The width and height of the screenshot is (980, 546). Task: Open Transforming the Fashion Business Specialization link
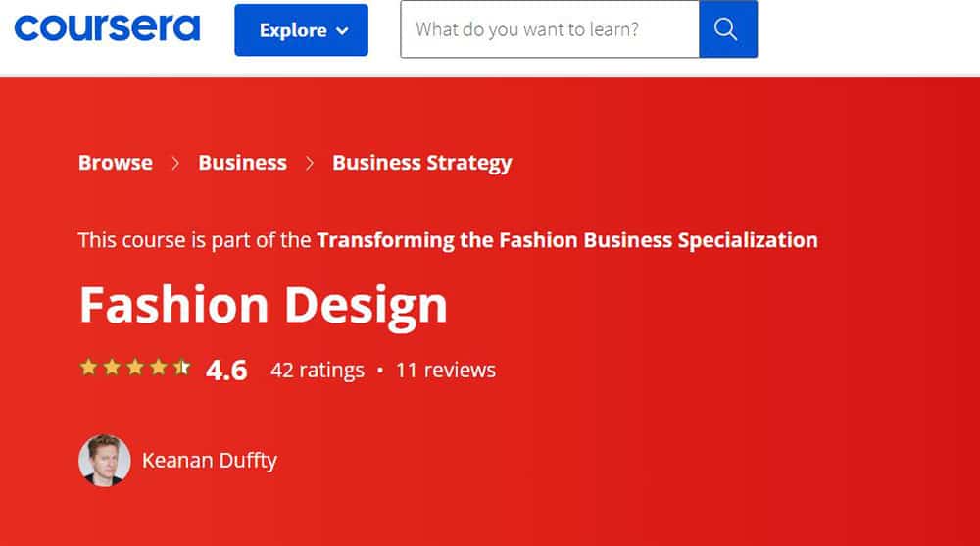[567, 240]
